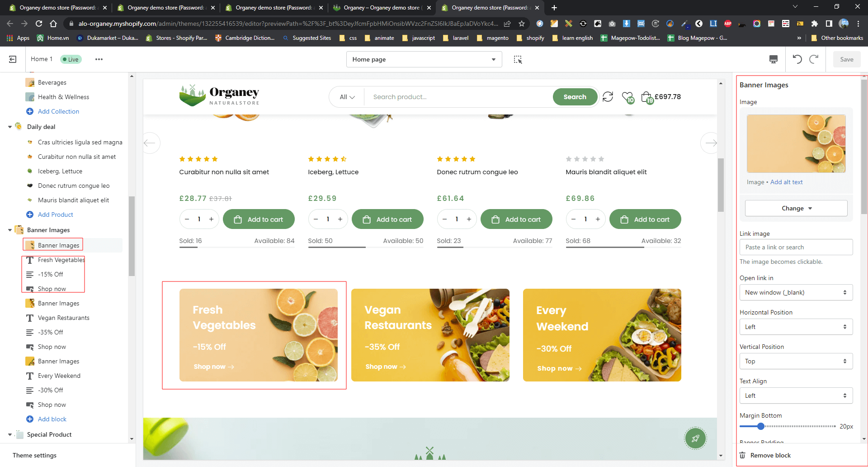Open the Horizontal Position dropdown
Viewport: 868px width, 467px height.
796,327
